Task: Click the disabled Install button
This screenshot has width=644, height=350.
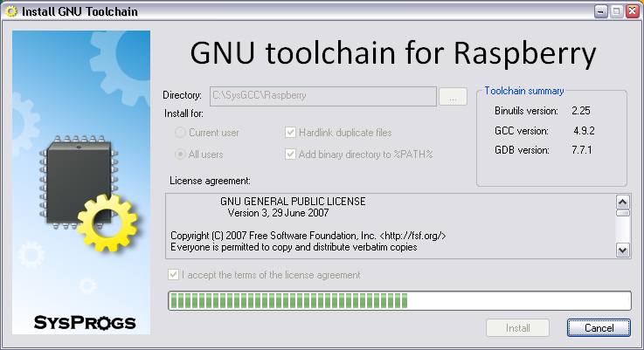Action: click(x=517, y=328)
